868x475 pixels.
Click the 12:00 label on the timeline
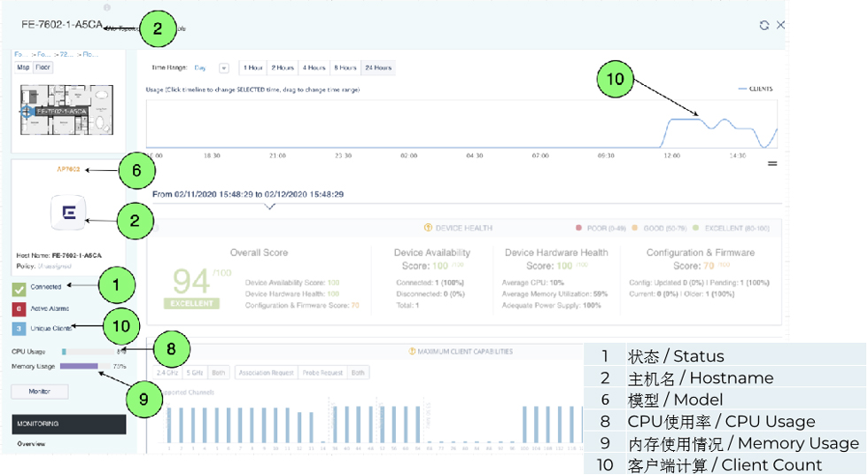pos(671,156)
